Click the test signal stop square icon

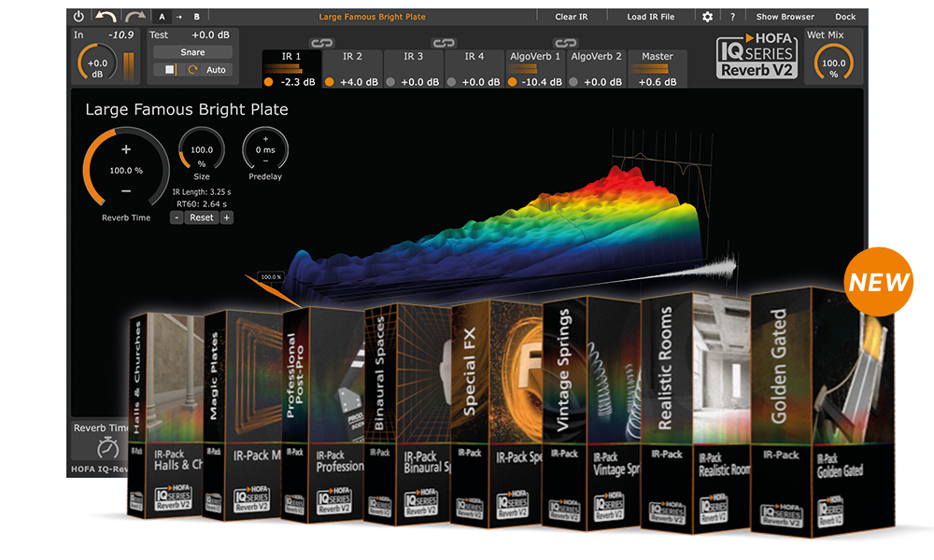170,70
